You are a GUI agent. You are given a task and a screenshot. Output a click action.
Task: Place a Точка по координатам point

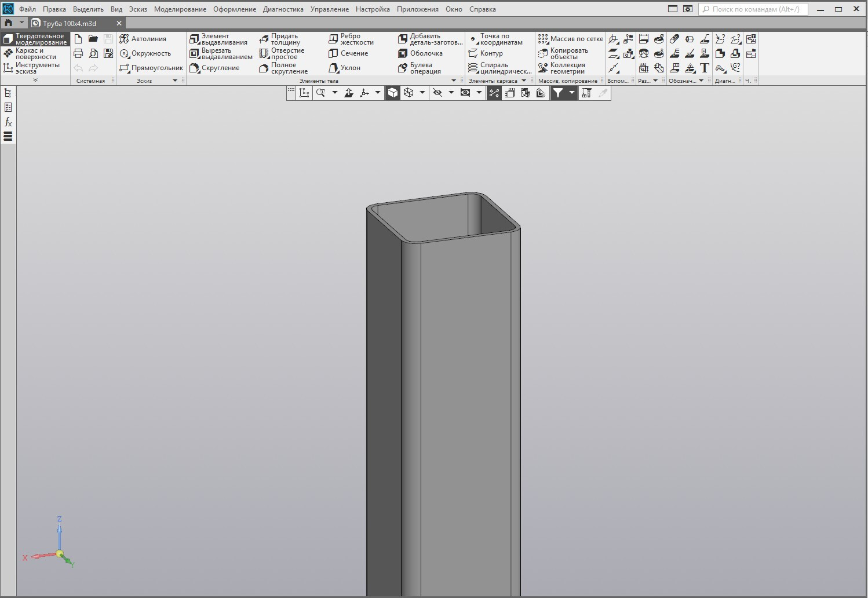pos(495,39)
